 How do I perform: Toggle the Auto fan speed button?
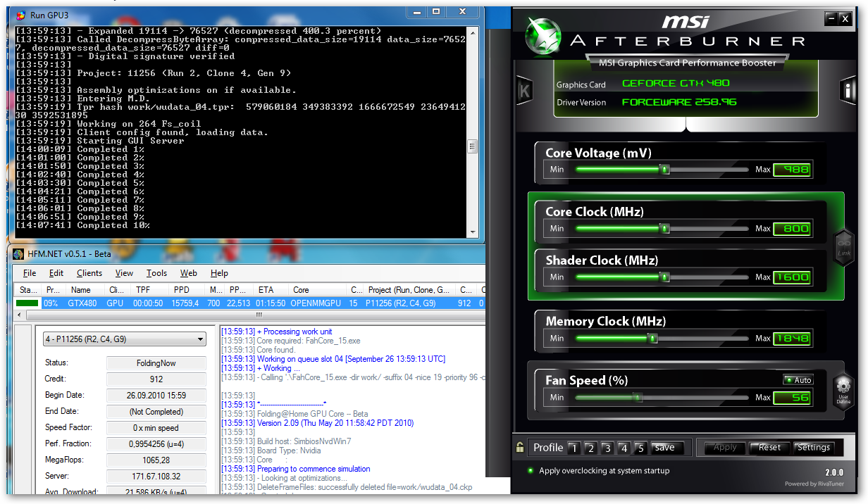coord(798,380)
